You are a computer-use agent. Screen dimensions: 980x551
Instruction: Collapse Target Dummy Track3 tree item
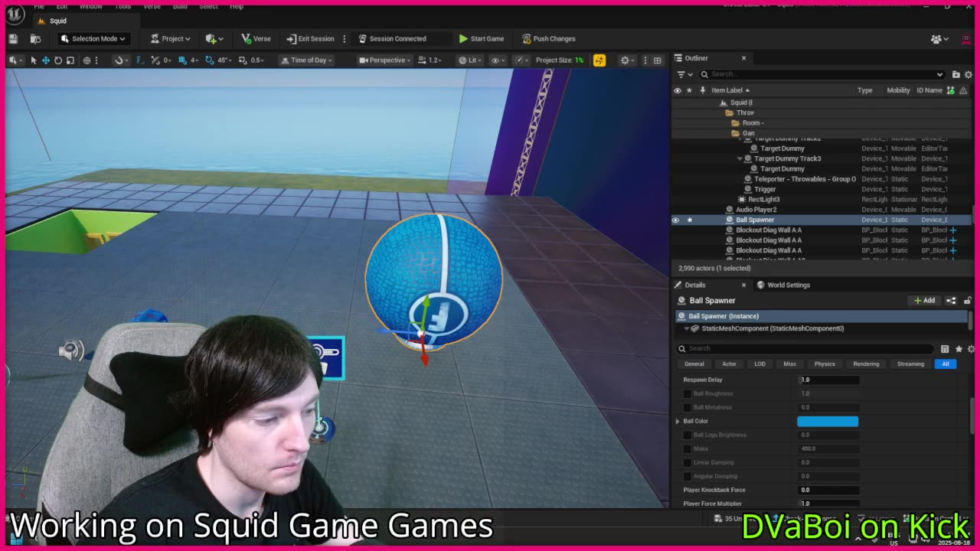click(x=740, y=158)
